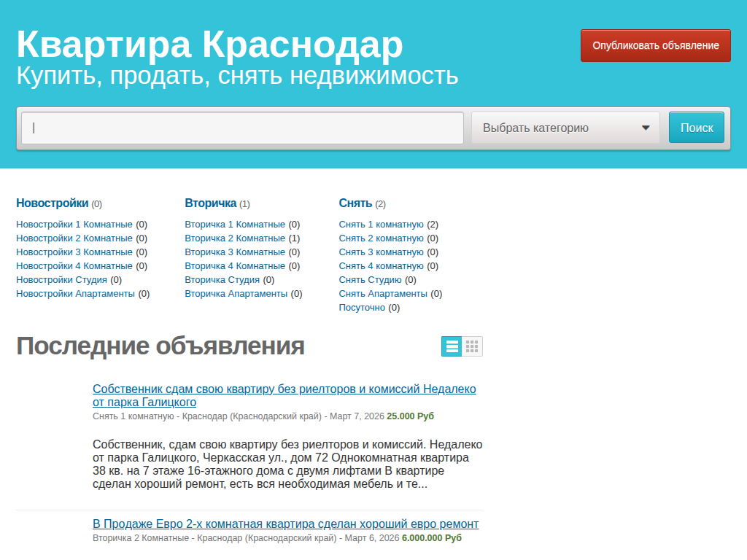Click the "Опубликовать объявление" button
The image size is (747, 560).
[654, 44]
